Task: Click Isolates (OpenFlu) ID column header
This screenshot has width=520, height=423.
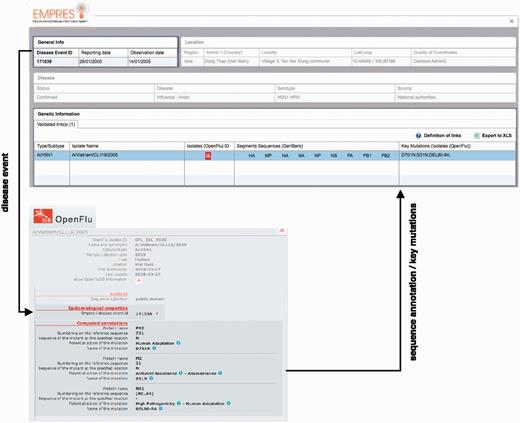Action: tap(209, 146)
